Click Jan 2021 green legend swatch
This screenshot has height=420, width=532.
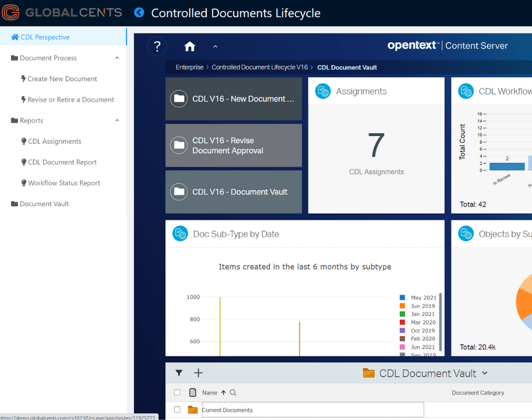tap(402, 314)
